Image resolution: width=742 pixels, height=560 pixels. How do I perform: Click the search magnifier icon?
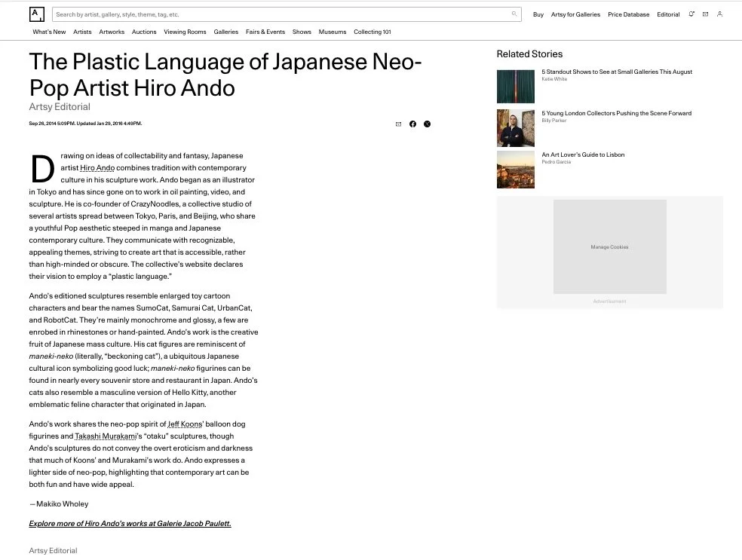pyautogui.click(x=514, y=14)
